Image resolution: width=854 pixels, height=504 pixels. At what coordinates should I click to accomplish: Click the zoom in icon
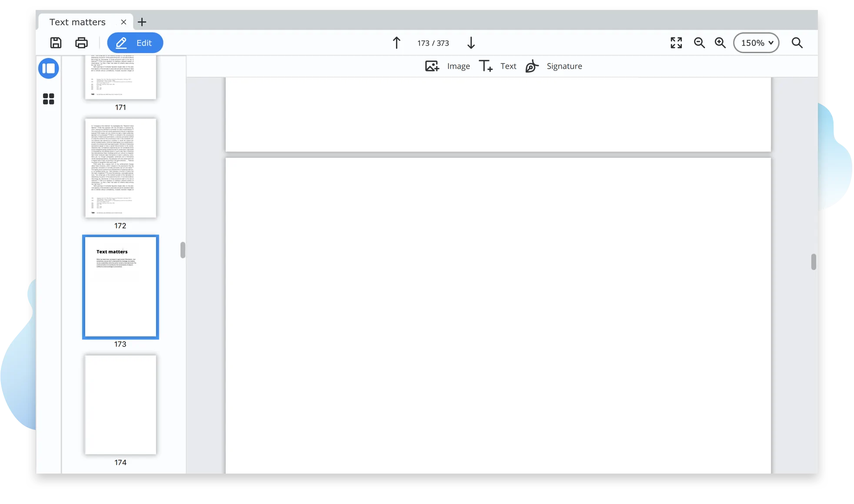coord(720,43)
